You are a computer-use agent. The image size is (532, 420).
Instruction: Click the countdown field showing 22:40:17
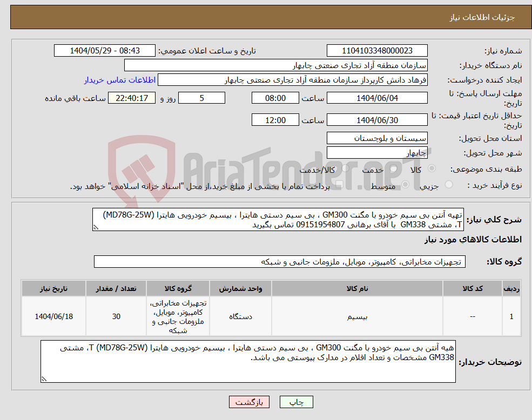click(x=132, y=98)
